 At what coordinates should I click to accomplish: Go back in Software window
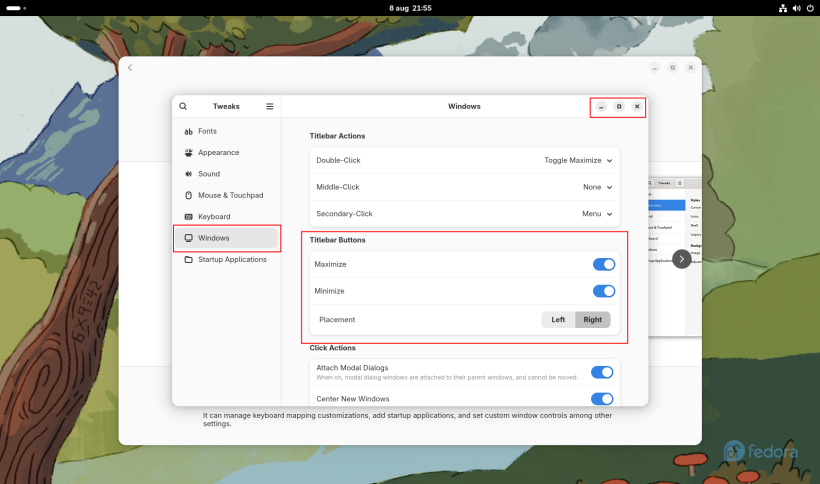click(x=130, y=67)
